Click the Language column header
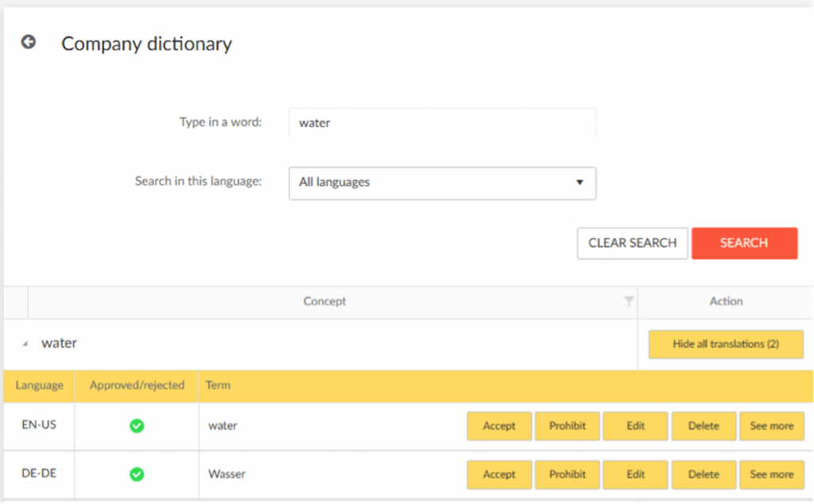 point(40,385)
